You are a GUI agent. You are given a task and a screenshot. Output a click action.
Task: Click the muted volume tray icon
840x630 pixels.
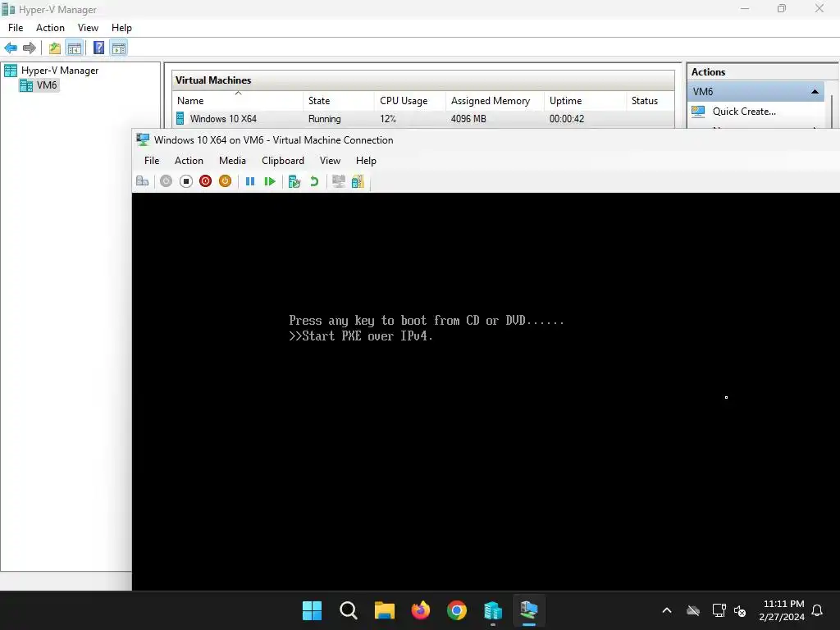(740, 610)
